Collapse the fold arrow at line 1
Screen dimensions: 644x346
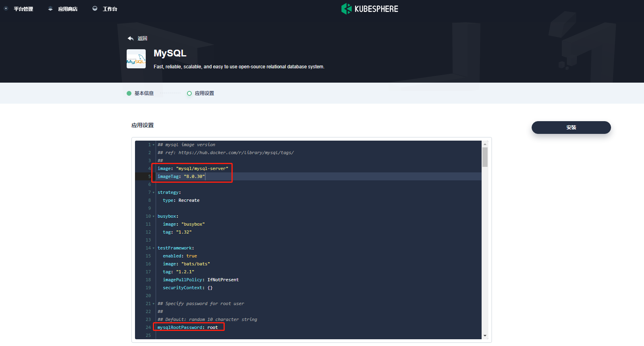pos(154,145)
